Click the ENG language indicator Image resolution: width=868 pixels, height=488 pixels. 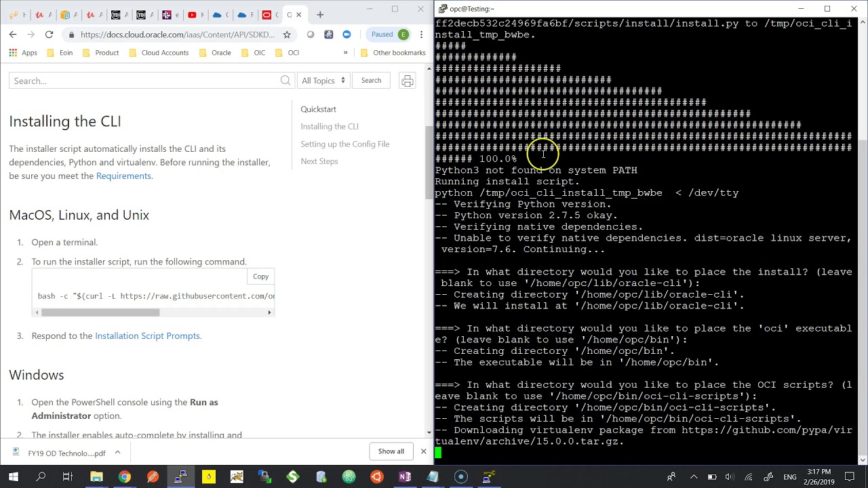point(790,477)
